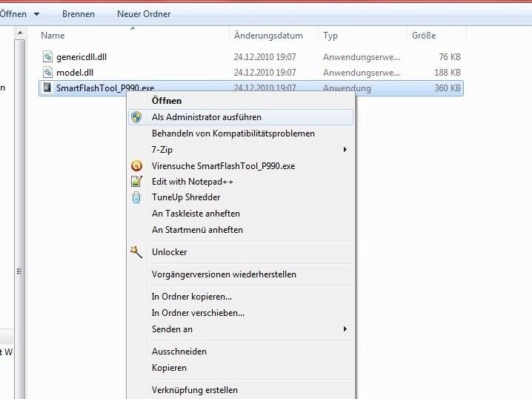Click the navigation pane scroll-up arrow
Viewport: 532px width, 399px height.
coord(20,33)
